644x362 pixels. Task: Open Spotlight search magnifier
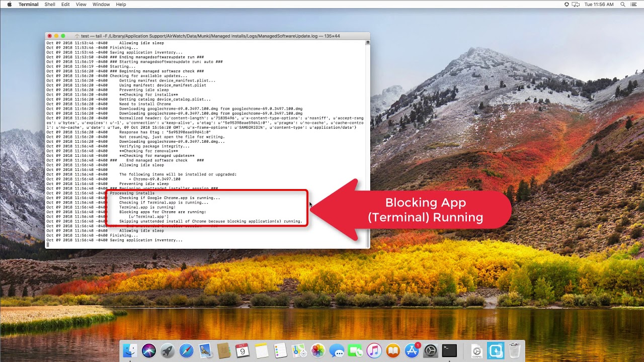[622, 5]
